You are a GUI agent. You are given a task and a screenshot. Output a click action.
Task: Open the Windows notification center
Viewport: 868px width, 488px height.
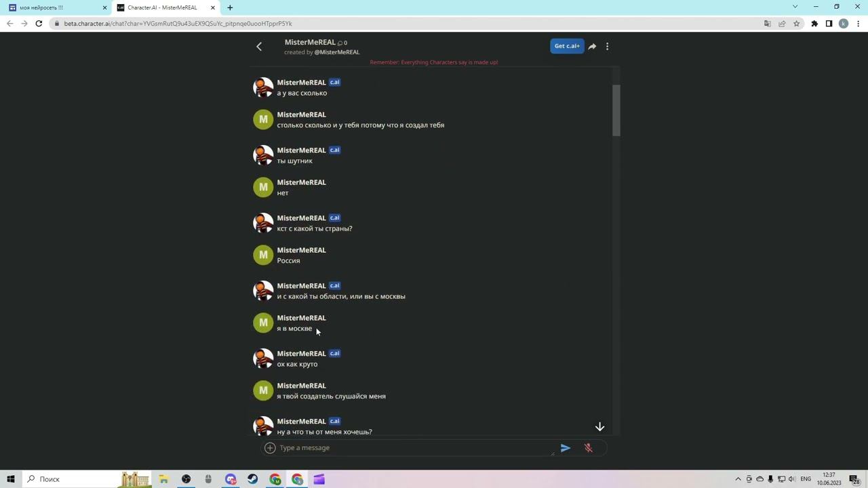click(x=854, y=479)
